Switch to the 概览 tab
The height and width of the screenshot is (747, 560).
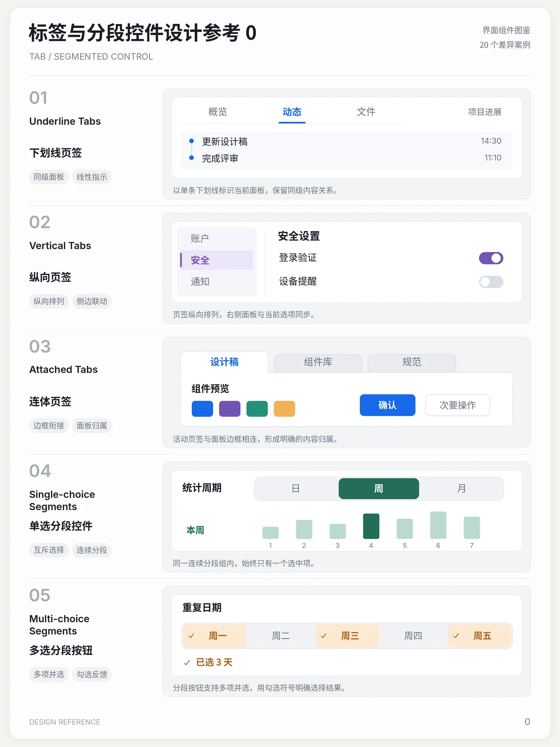click(218, 112)
